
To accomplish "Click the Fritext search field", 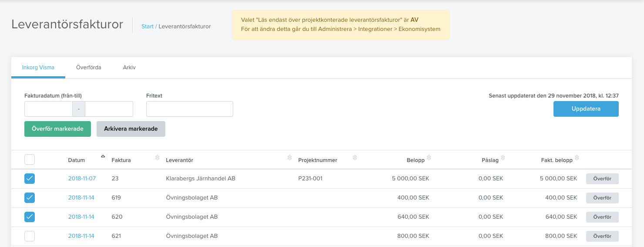I will pos(190,109).
